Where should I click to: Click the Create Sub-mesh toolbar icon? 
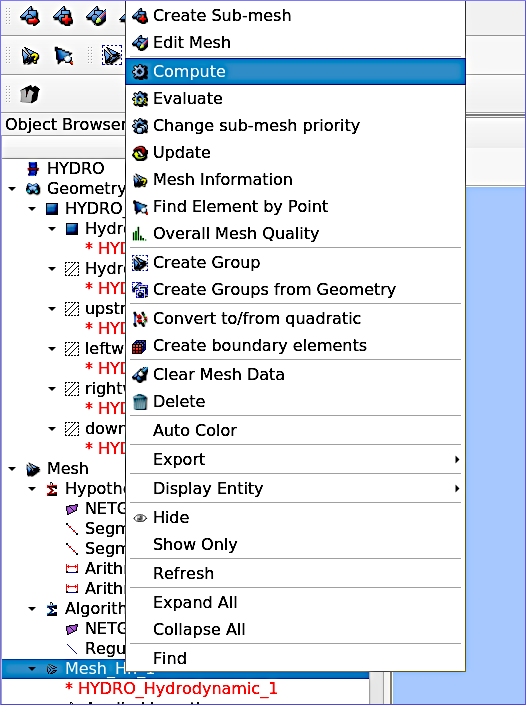63,16
